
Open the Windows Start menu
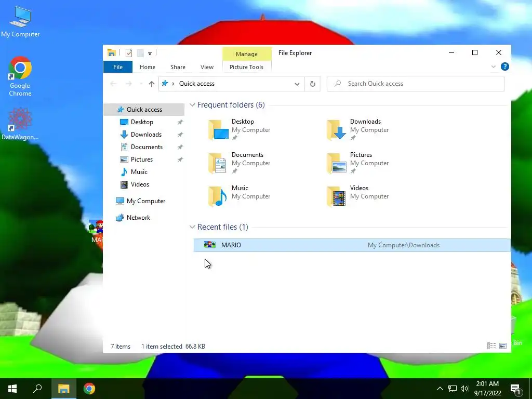12,389
